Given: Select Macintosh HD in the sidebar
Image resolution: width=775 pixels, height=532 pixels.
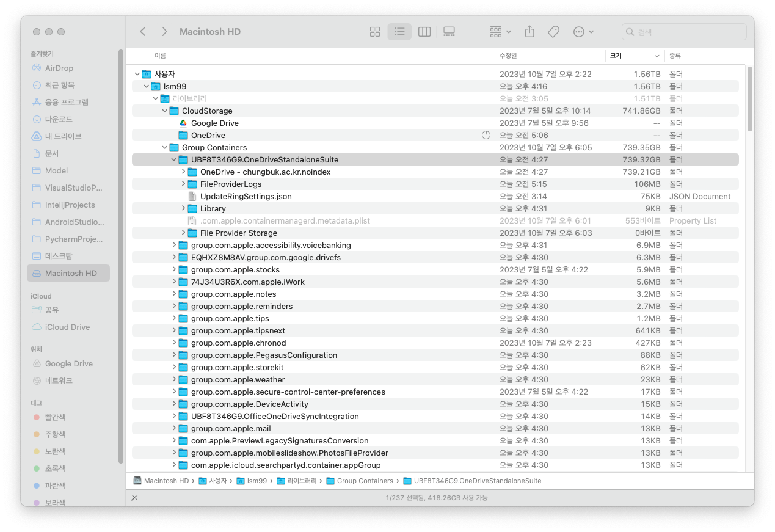Looking at the screenshot, I should (68, 273).
